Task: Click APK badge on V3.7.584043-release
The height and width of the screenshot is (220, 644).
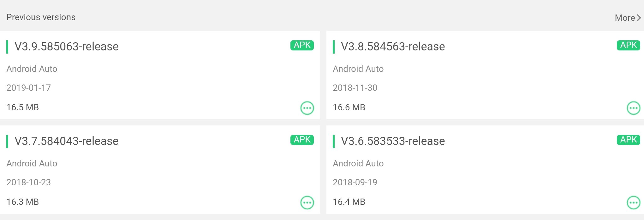Action: 302,140
